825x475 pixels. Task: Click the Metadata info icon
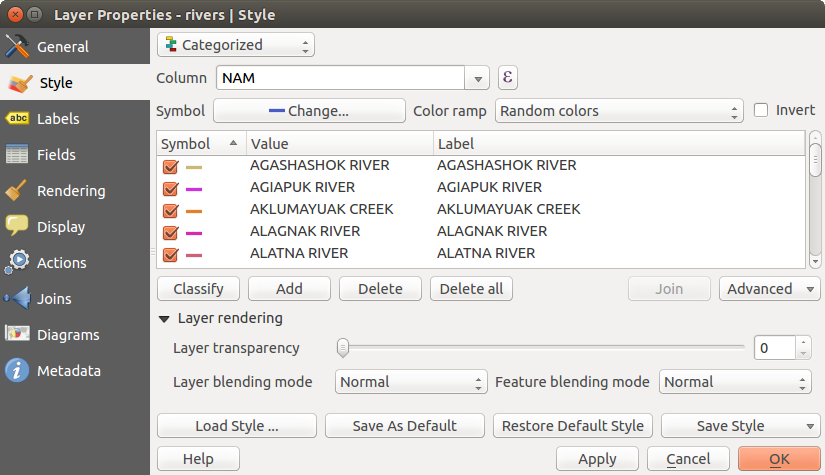(17, 371)
